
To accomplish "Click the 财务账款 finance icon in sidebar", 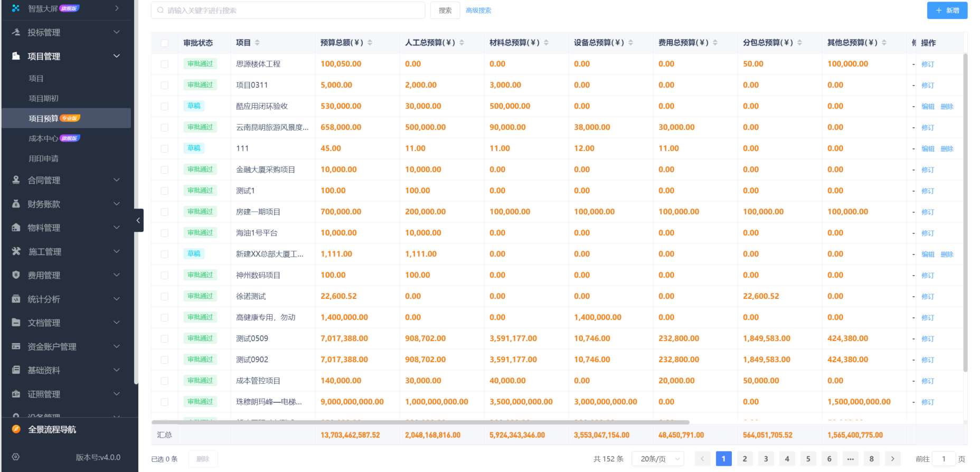I will point(16,204).
